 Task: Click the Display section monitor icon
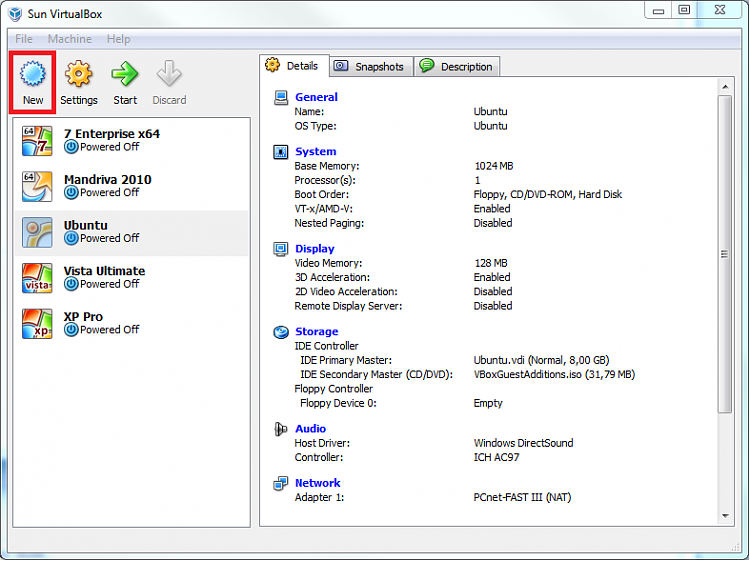tap(281, 249)
